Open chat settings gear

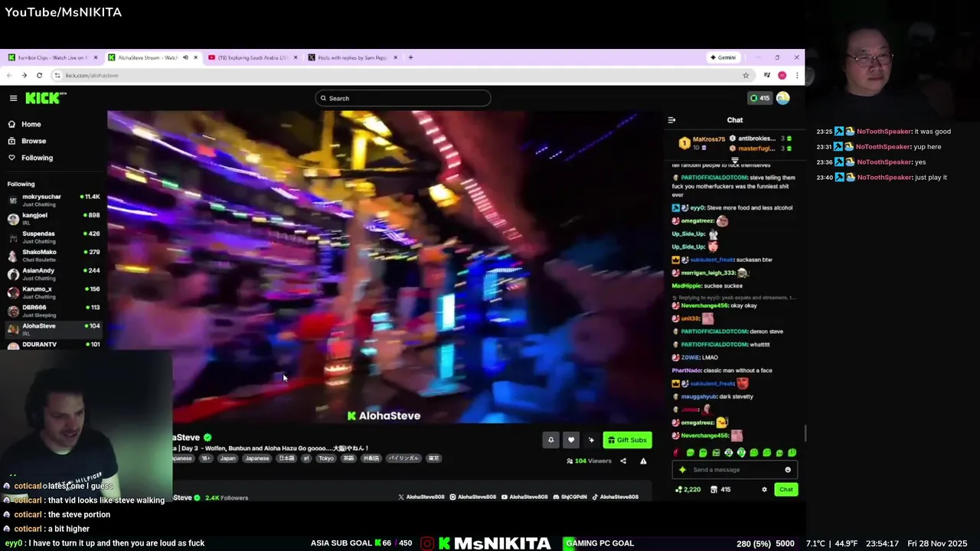tap(764, 490)
